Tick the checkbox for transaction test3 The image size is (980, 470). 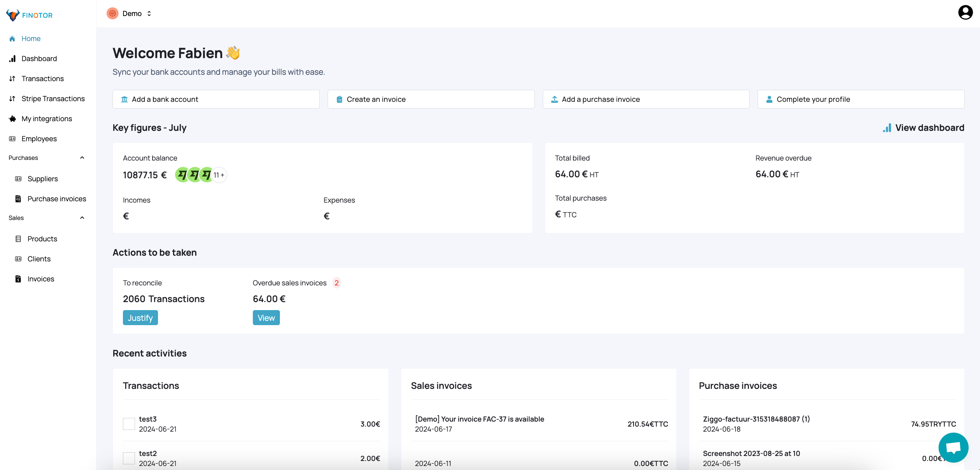129,424
